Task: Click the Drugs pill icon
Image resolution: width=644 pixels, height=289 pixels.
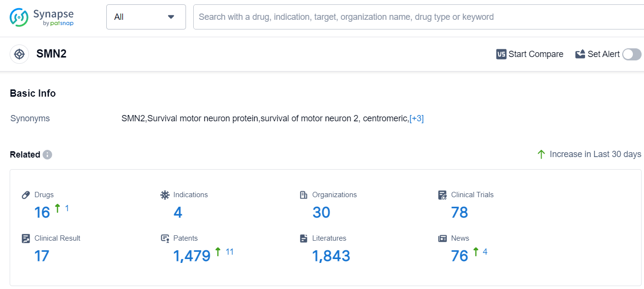Action: tap(26, 195)
